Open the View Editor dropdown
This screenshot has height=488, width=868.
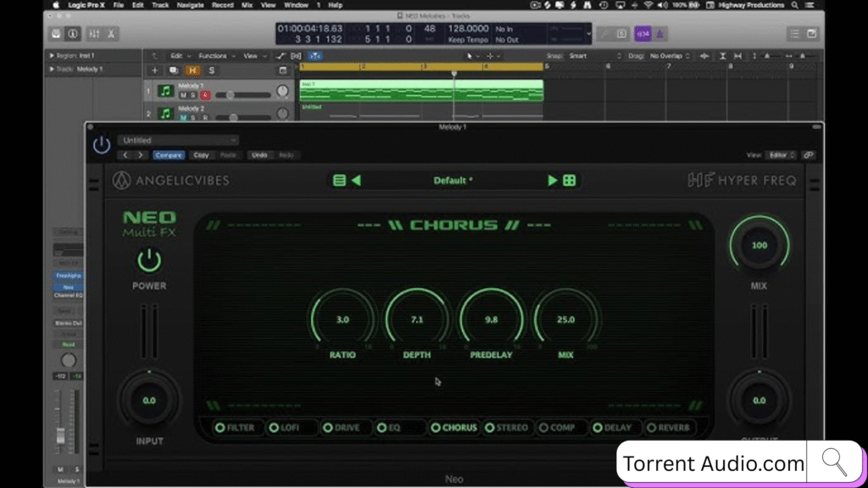coord(781,155)
